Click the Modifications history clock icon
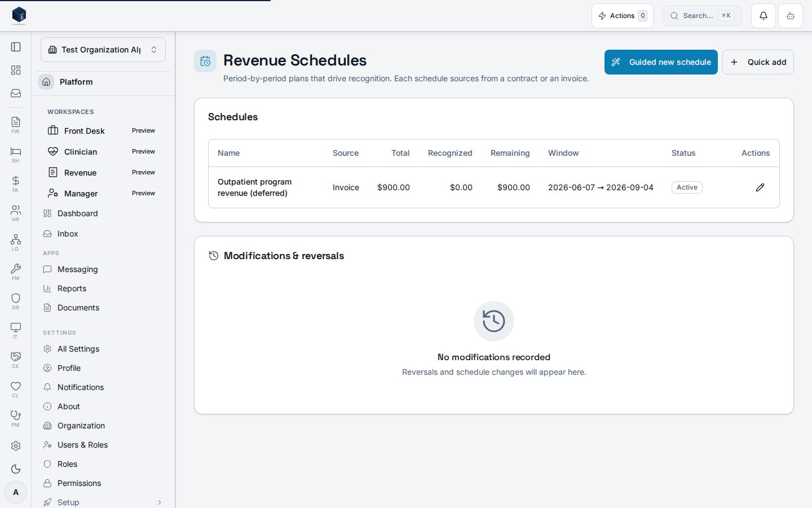Image resolution: width=812 pixels, height=508 pixels. coord(213,256)
